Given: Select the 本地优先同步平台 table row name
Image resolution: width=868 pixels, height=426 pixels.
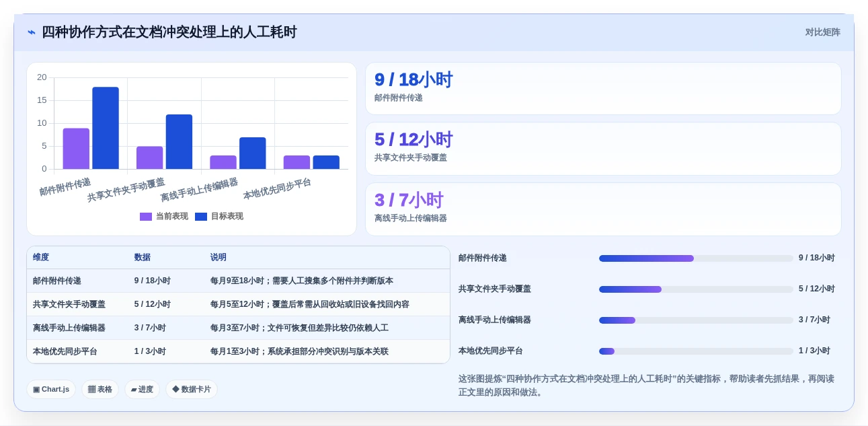Looking at the screenshot, I should coord(65,352).
